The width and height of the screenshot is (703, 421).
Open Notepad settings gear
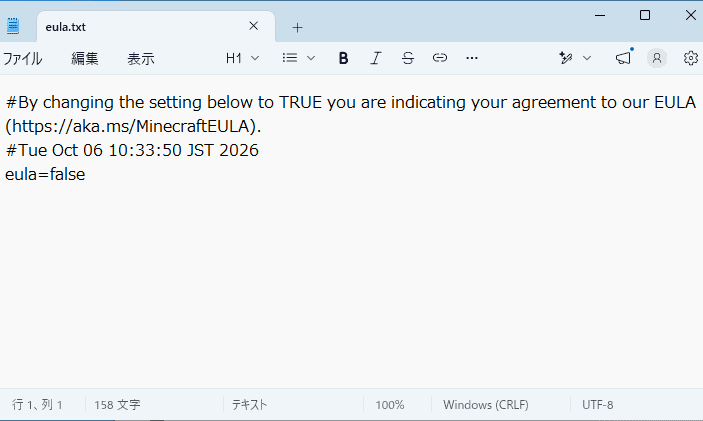coord(691,58)
